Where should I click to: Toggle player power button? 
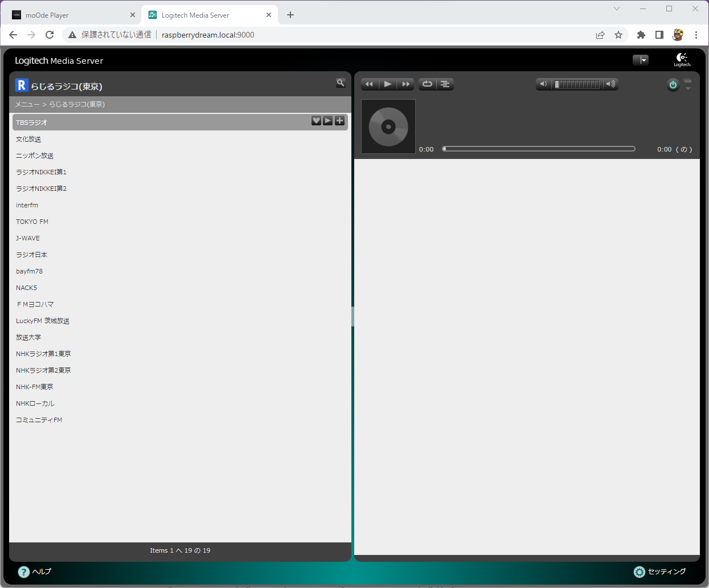673,85
